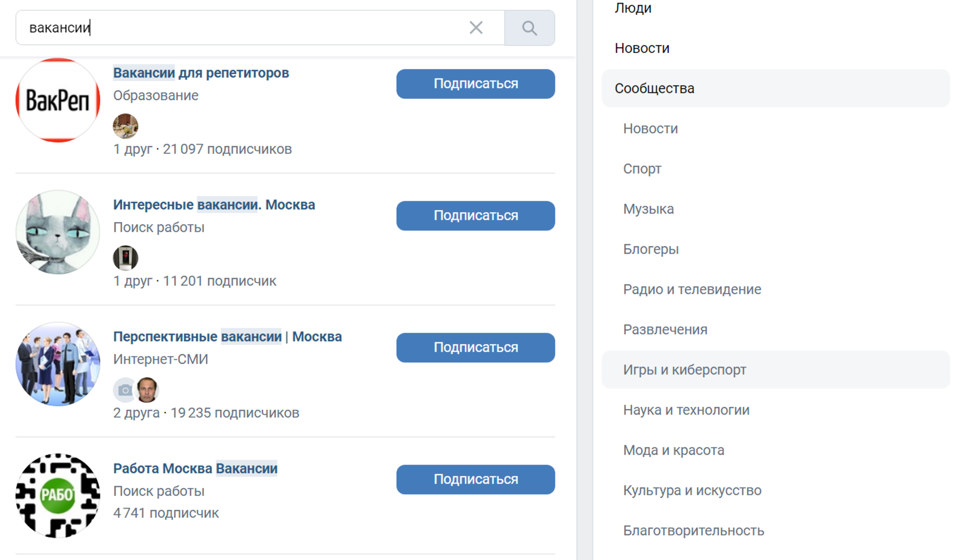Click the "11 201 подписчик" count text
Image resolution: width=958 pixels, height=560 pixels.
pos(220,281)
